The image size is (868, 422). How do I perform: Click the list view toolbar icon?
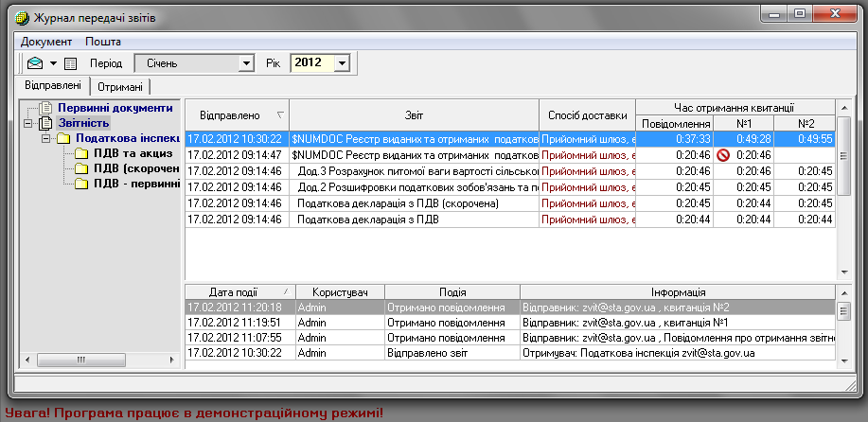[71, 63]
